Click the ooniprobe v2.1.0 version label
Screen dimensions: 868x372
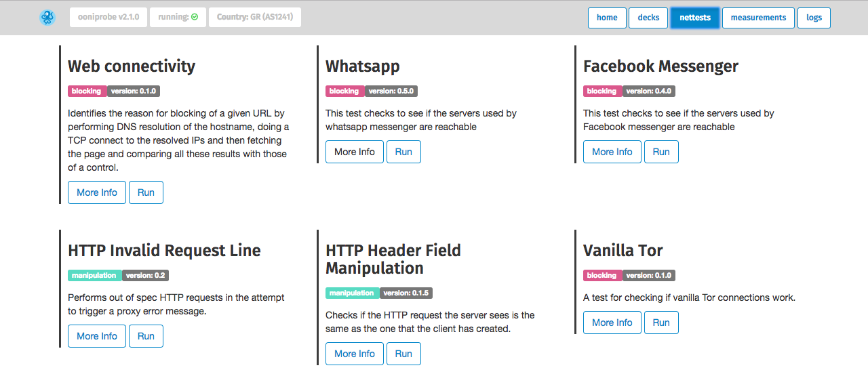[108, 18]
